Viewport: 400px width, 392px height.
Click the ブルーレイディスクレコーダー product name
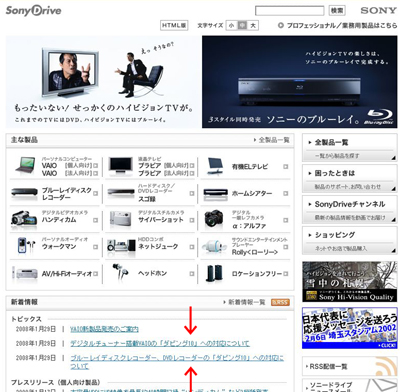[x=66, y=193]
